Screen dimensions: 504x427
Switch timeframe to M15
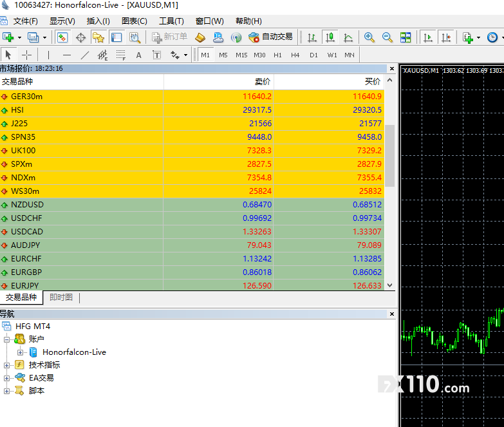pyautogui.click(x=241, y=55)
